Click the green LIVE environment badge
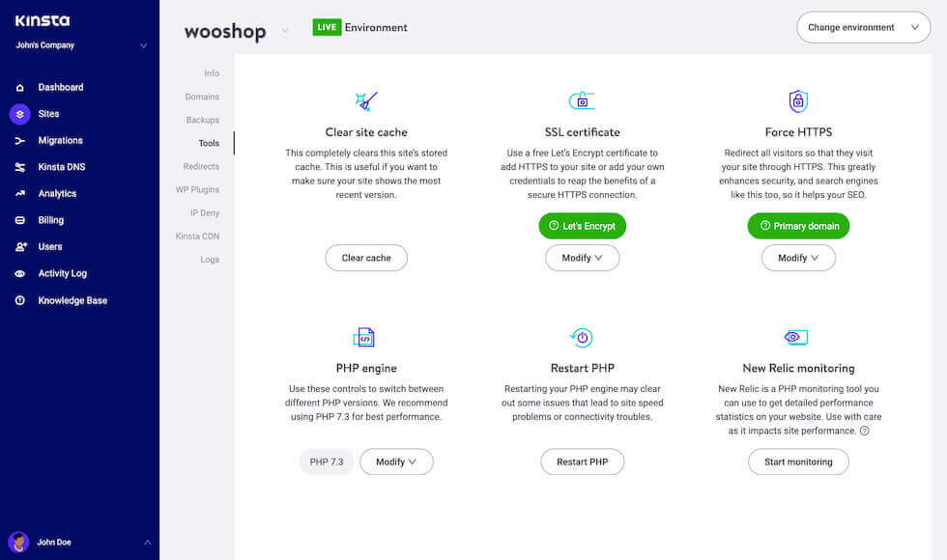The height and width of the screenshot is (560, 947). click(x=328, y=27)
